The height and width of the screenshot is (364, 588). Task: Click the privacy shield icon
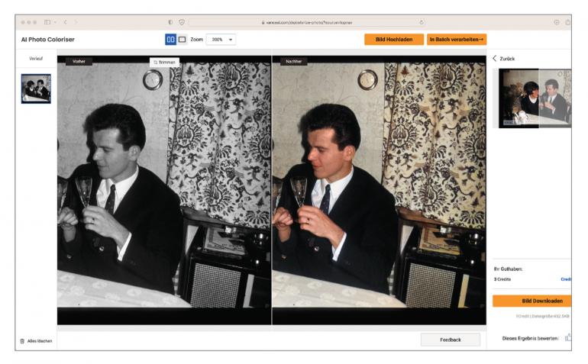182,22
